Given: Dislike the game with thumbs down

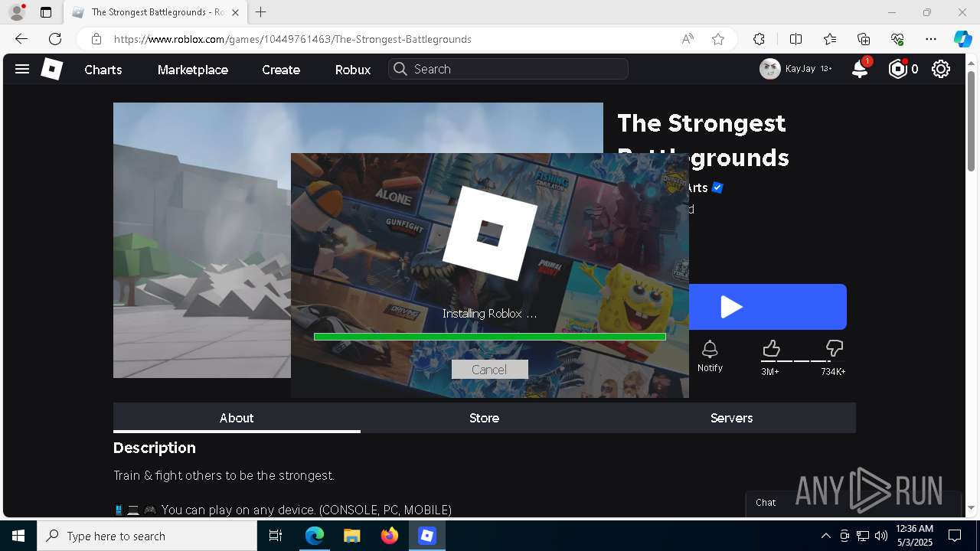Looking at the screenshot, I should point(834,350).
